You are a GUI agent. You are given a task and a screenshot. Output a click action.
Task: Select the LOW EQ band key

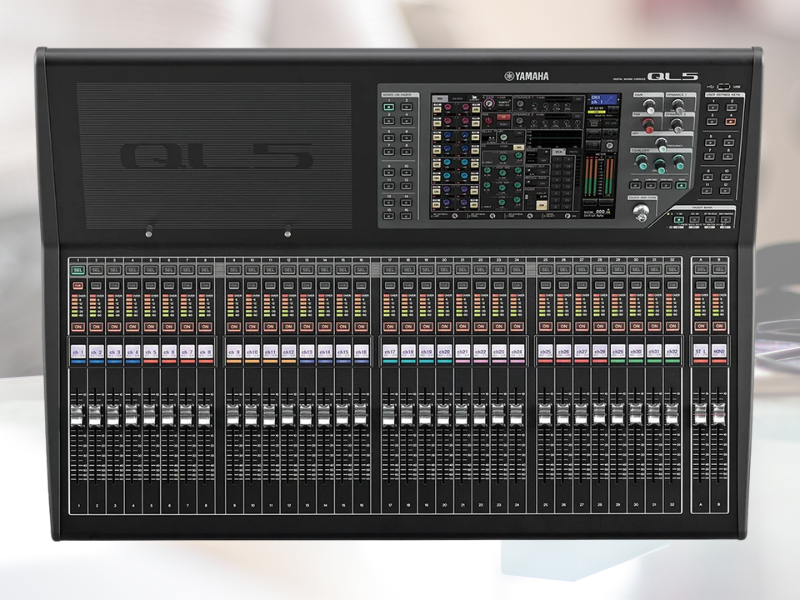(x=635, y=185)
